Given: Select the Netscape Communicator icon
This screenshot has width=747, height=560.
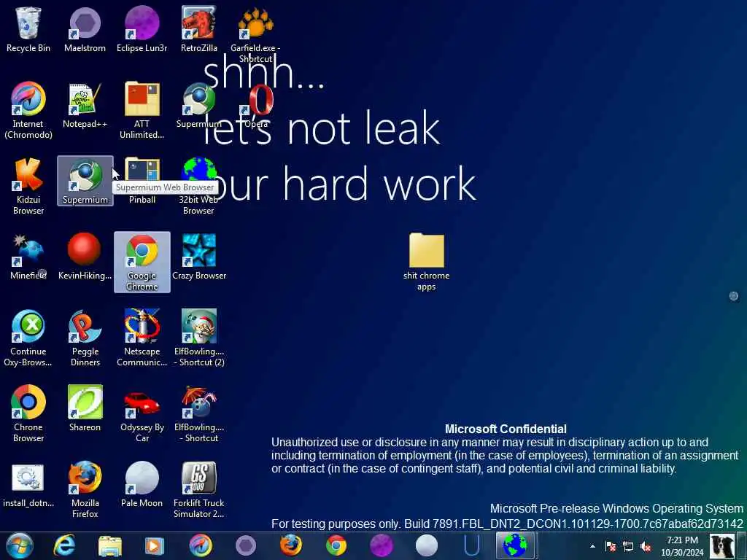Looking at the screenshot, I should coord(142,338).
